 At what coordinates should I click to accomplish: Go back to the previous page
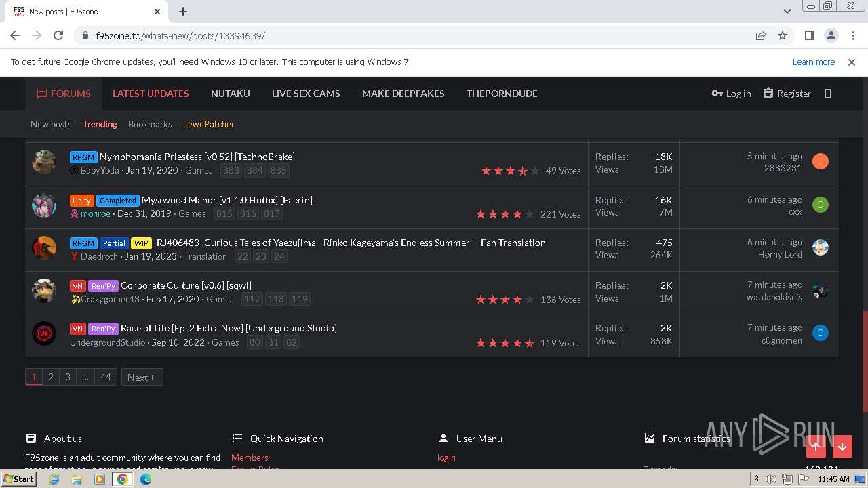15,35
